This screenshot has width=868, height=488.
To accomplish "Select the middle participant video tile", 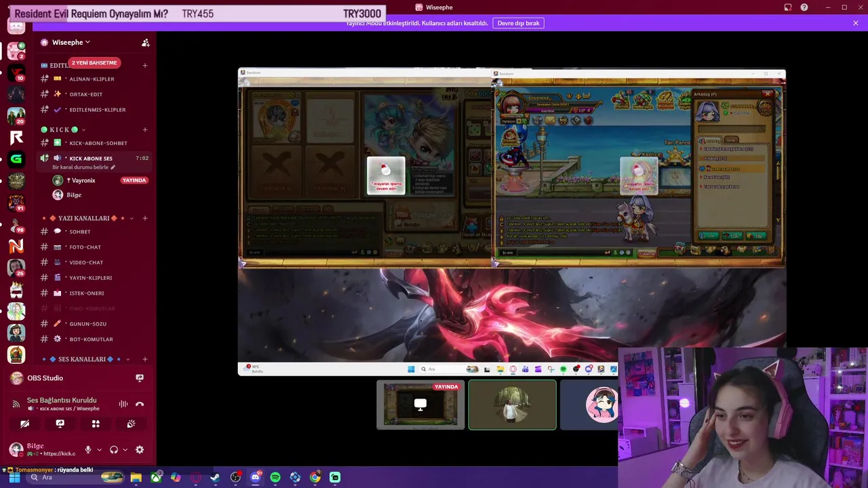I will [x=512, y=405].
